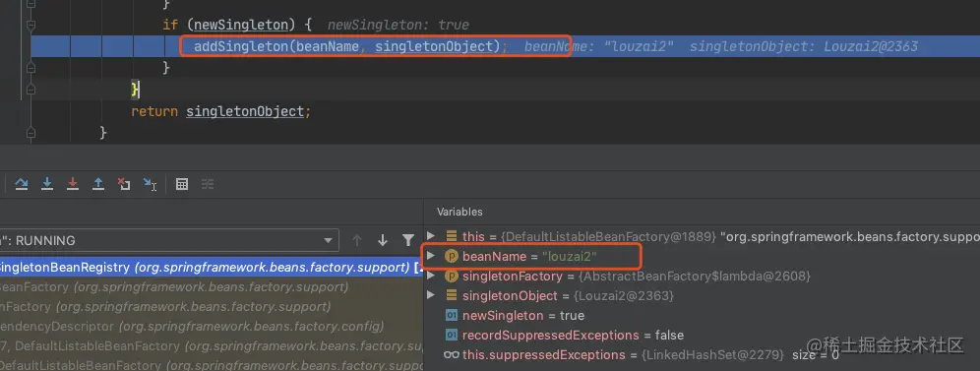The image size is (980, 371).
Task: Click inline hint 'newSingleton: true'
Action: pyautogui.click(x=398, y=25)
